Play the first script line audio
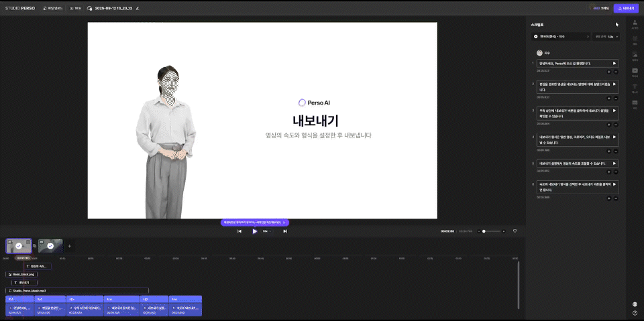This screenshot has height=321, width=644. (x=614, y=63)
